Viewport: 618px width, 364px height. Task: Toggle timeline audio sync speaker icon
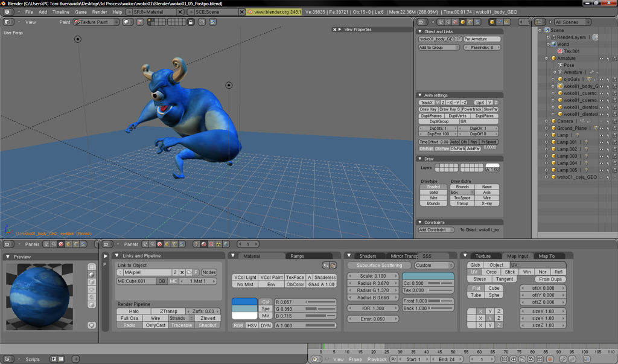[x=587, y=359]
